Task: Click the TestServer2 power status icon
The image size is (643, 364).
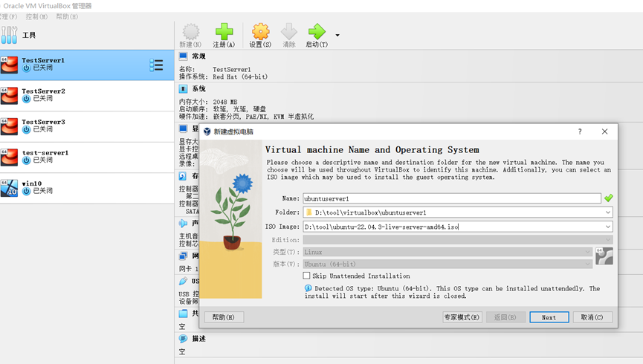Action: [26, 99]
